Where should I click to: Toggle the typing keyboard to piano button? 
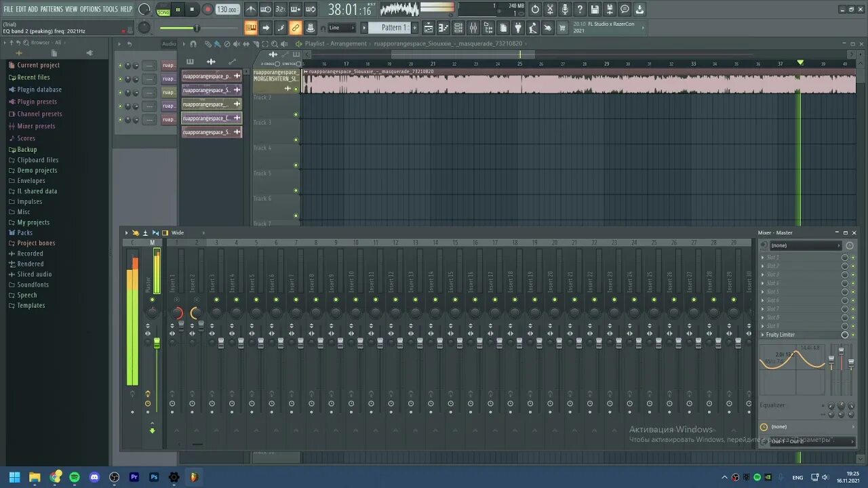click(x=251, y=28)
